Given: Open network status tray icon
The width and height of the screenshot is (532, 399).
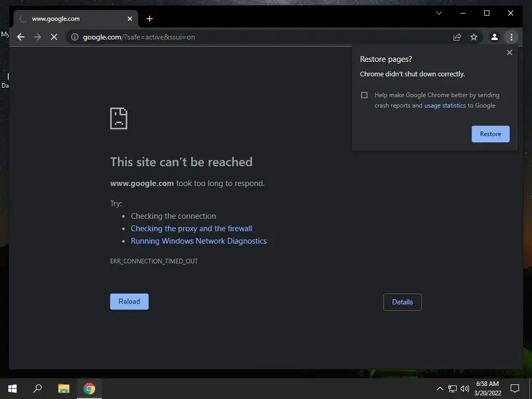Looking at the screenshot, I should 453,389.
